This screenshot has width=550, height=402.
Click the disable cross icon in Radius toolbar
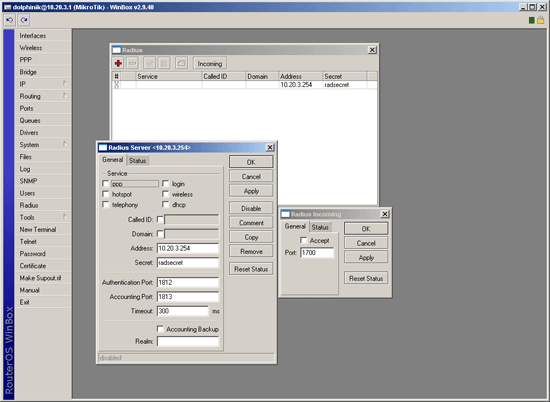164,63
